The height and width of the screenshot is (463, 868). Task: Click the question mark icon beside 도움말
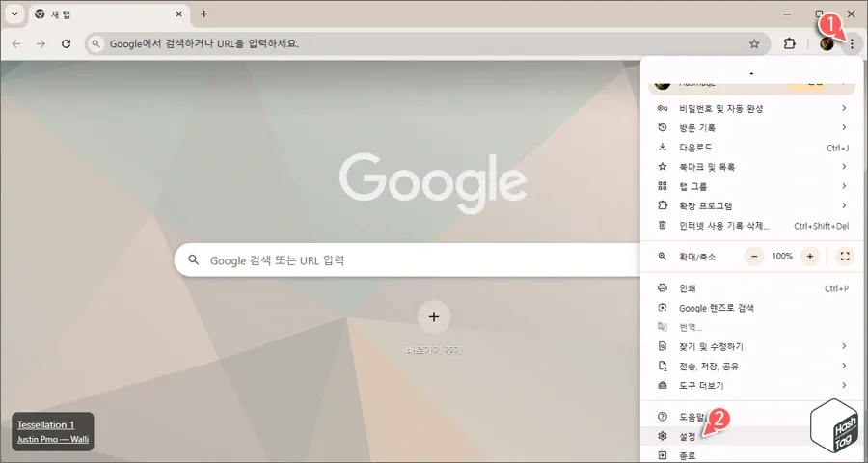[x=662, y=417]
